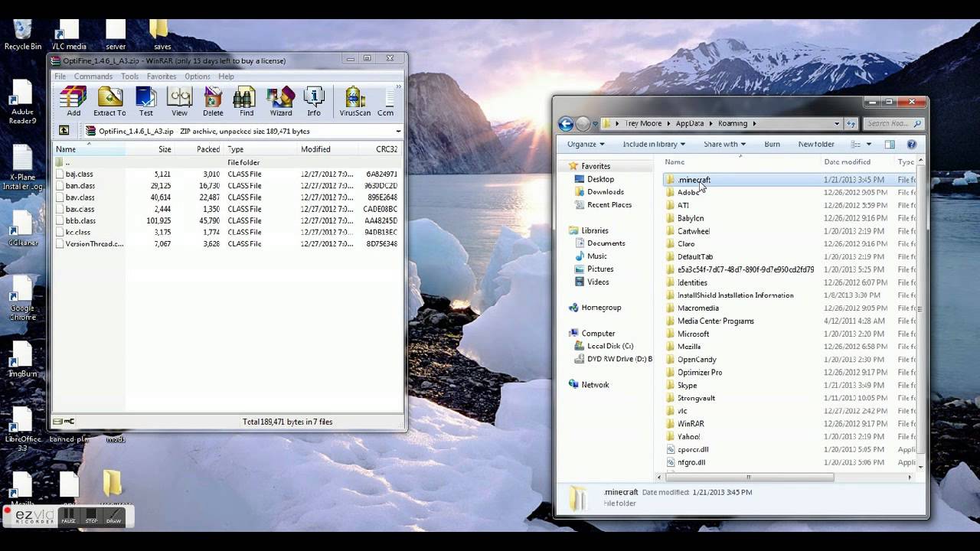The height and width of the screenshot is (551, 980).
Task: Click the ezvid Draw button
Action: [x=113, y=517]
